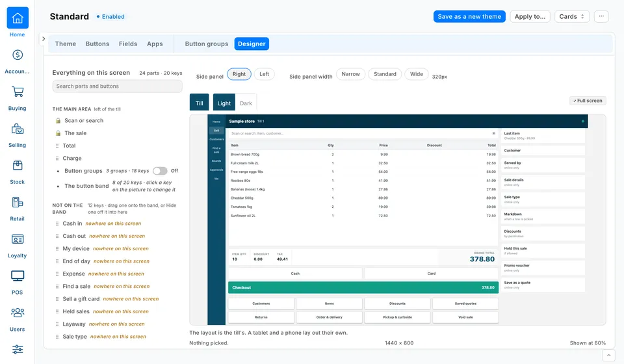The image size is (624, 364).
Task: Click the Returns key in preview
Action: [x=261, y=317]
